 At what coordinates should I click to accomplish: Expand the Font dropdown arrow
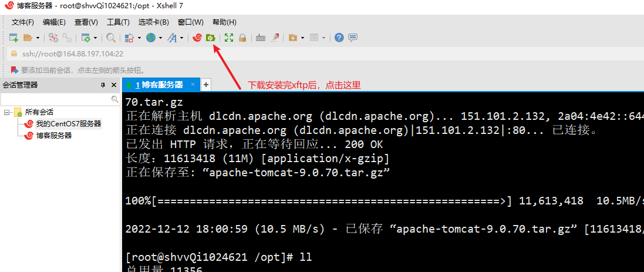[181, 38]
